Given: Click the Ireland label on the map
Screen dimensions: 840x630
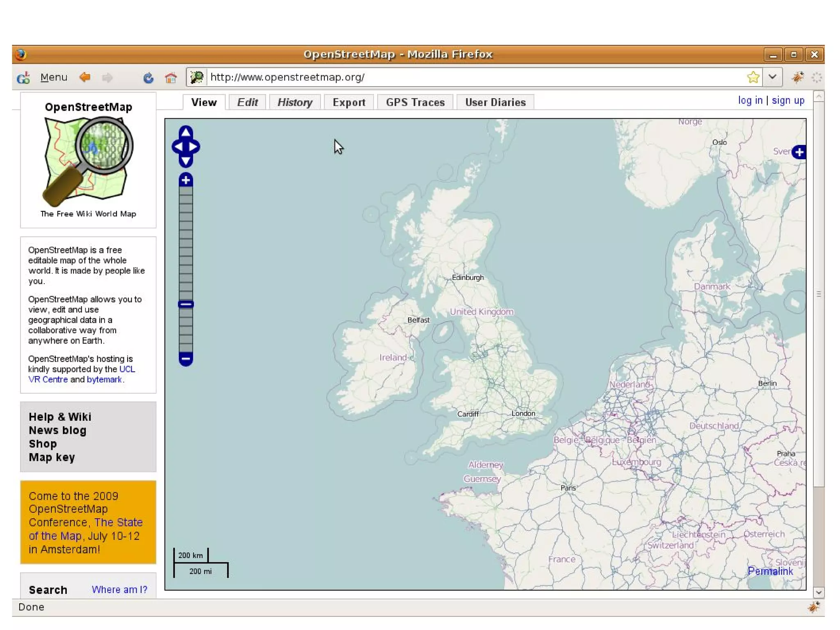Looking at the screenshot, I should pos(393,357).
